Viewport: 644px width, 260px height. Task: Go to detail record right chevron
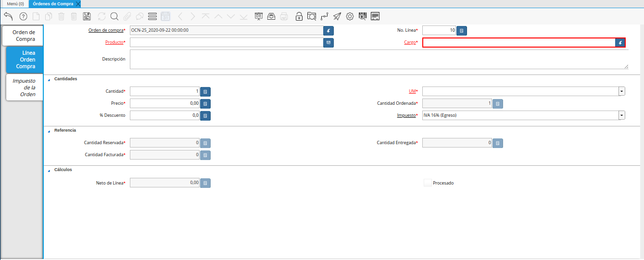(193, 16)
